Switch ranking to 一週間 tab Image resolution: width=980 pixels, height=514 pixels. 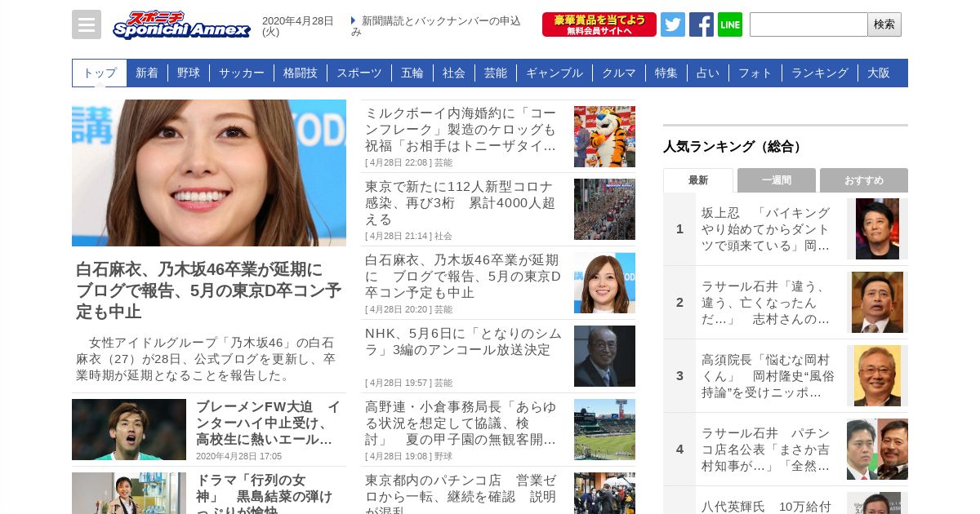click(777, 180)
